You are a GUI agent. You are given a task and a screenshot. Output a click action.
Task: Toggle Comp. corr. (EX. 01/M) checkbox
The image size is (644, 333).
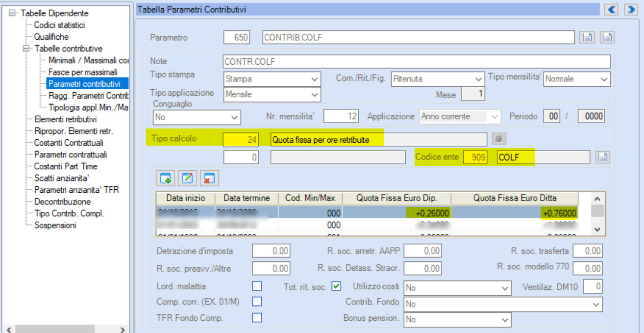point(257,302)
